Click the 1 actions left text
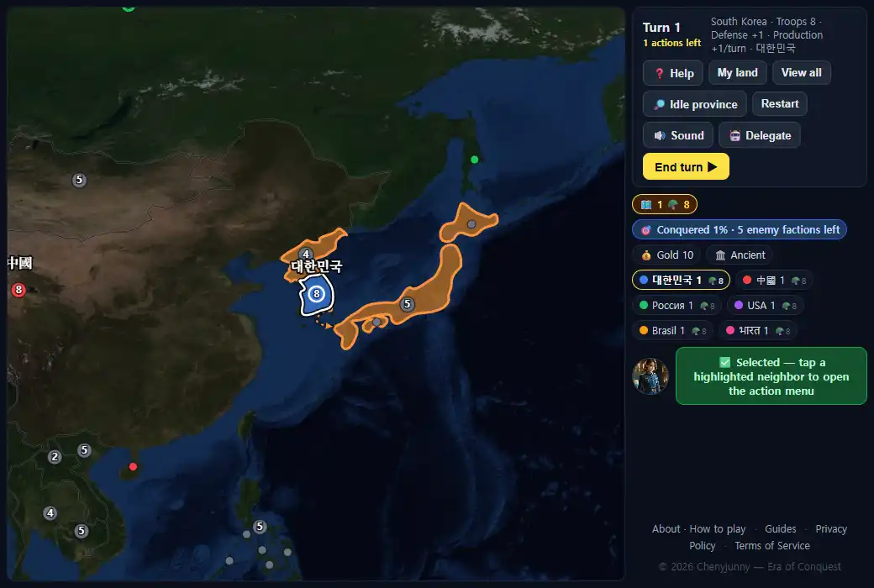874x588 pixels. tap(671, 43)
